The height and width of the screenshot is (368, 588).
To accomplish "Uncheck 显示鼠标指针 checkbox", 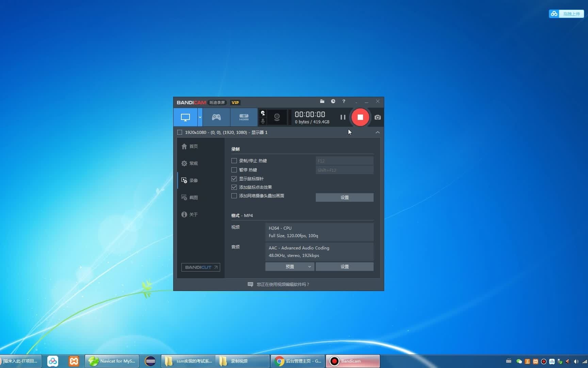I will click(234, 179).
